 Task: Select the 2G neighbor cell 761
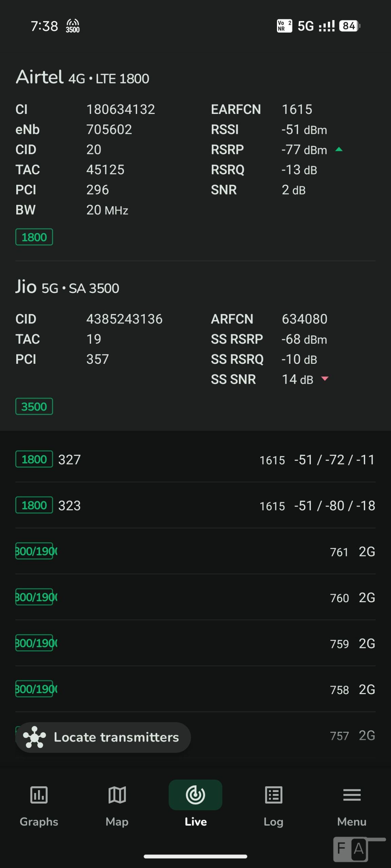195,552
